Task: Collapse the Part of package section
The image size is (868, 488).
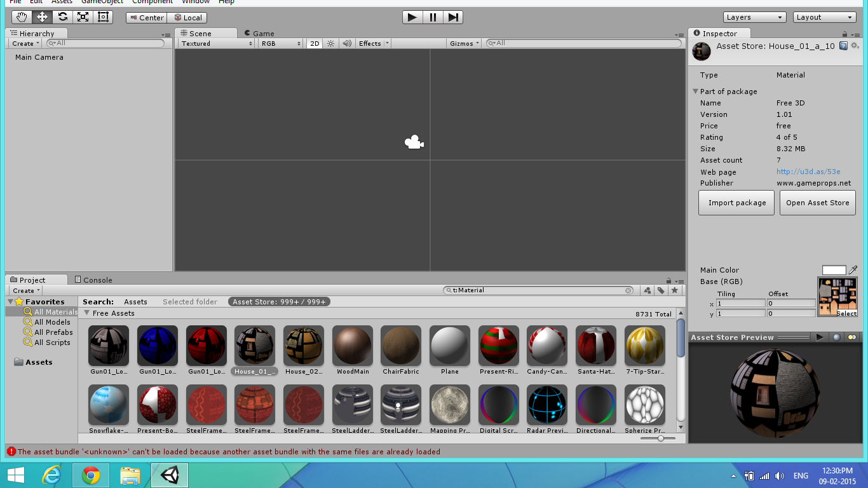Action: 696,91
